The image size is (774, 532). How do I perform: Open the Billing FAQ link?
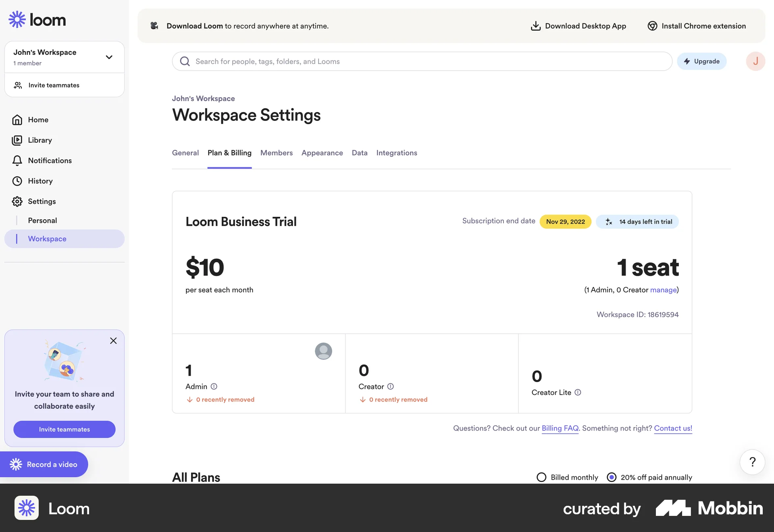coord(560,428)
